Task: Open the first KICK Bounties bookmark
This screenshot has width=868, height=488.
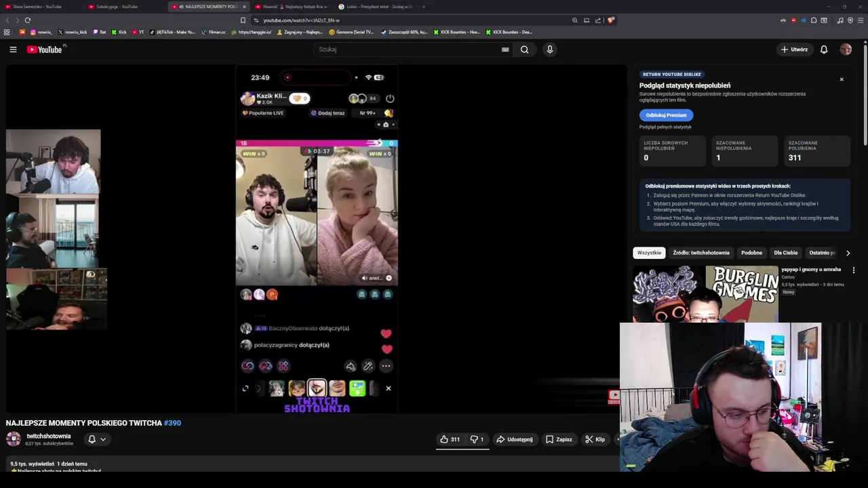Action: 456,32
